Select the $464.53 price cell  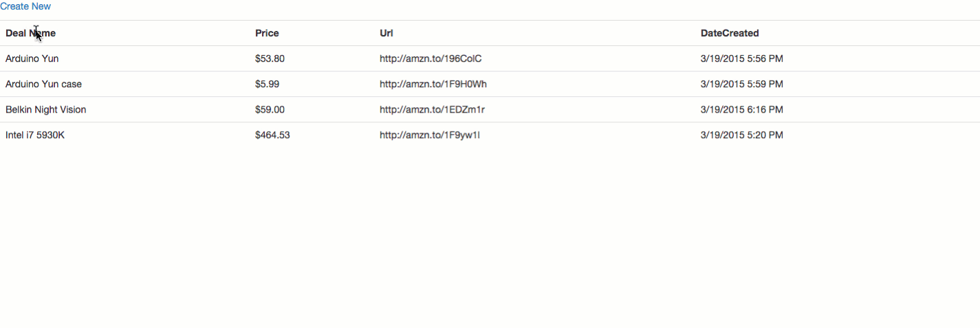click(272, 135)
